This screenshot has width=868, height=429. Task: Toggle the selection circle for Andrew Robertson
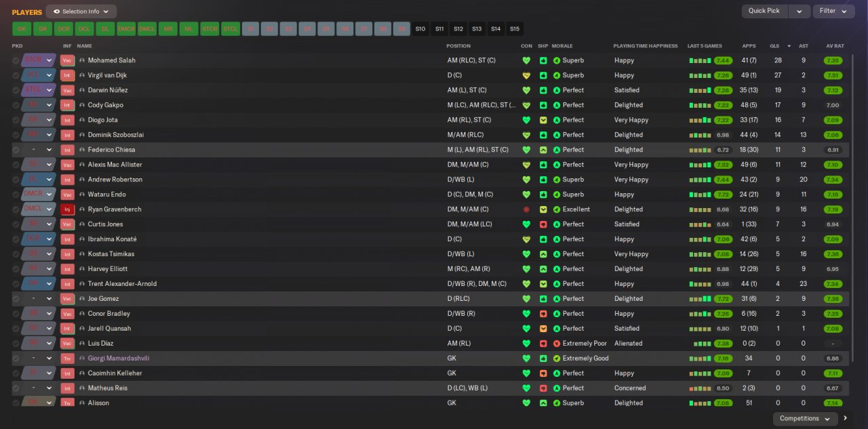(16, 180)
